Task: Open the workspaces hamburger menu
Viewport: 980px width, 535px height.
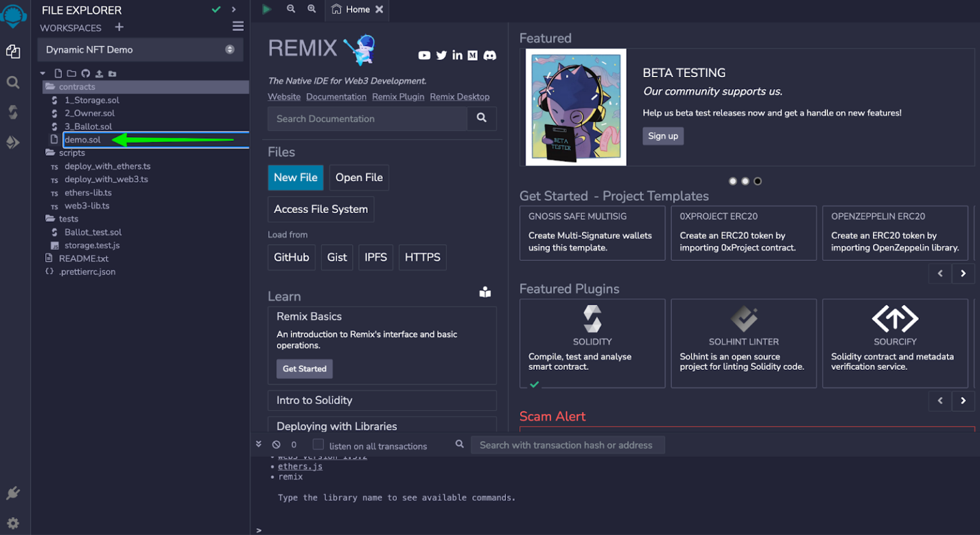Action: [239, 26]
